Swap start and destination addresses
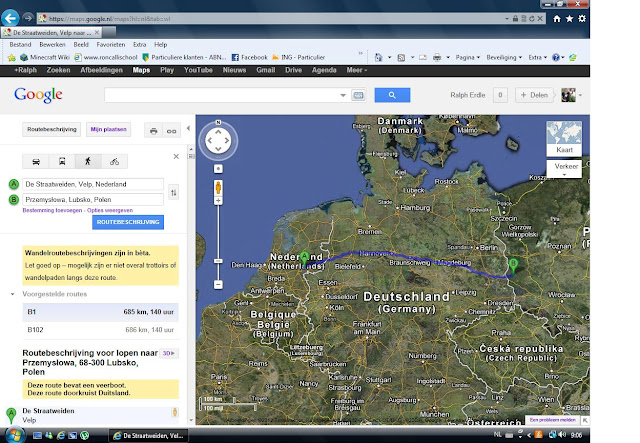This screenshot has width=640, height=443. pos(174,192)
